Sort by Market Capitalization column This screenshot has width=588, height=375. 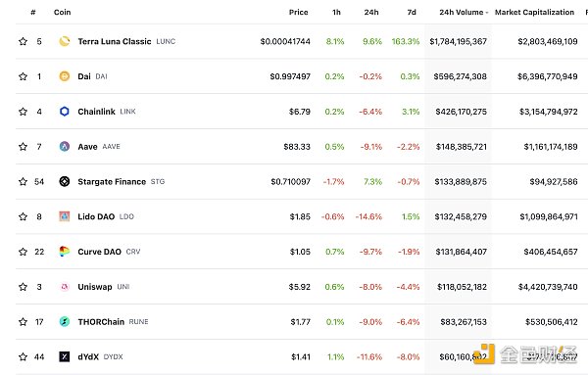(x=534, y=13)
